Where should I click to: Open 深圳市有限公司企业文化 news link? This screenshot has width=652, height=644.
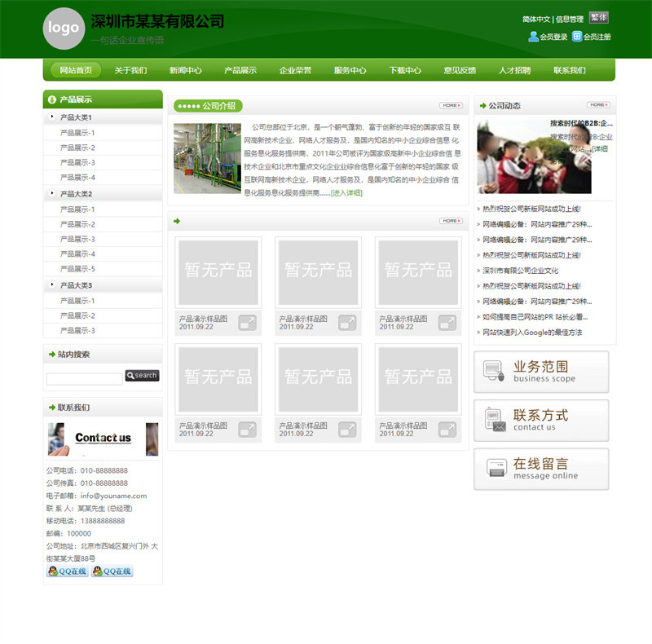point(520,271)
